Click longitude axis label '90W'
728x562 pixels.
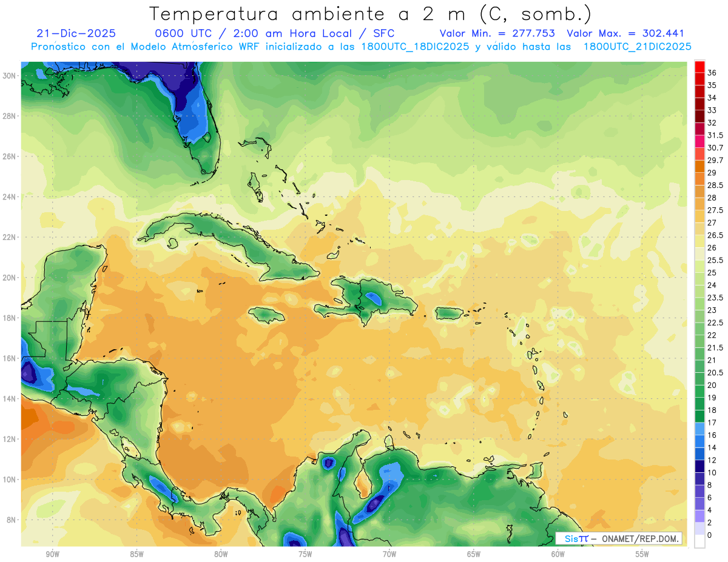pyautogui.click(x=52, y=554)
